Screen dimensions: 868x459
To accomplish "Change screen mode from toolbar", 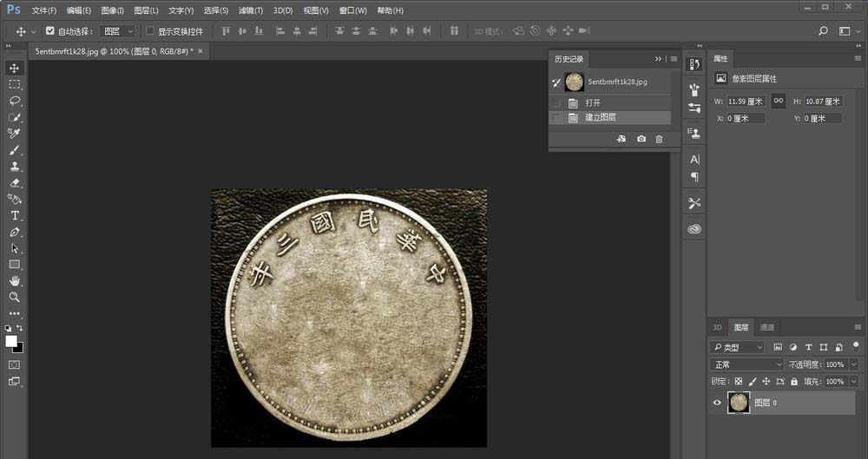I will tap(15, 382).
